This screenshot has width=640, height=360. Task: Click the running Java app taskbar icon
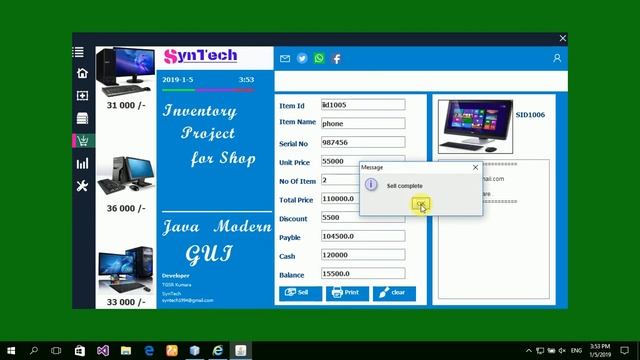241,350
